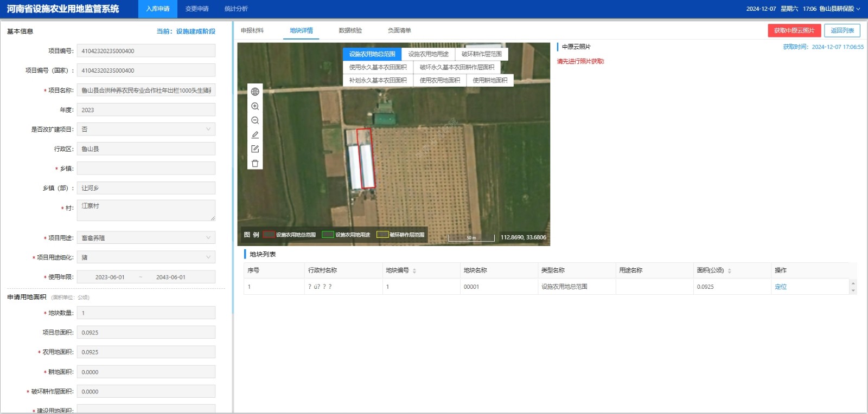Click 耕地面积 input field
Image resolution: width=868 pixels, height=414 pixels.
click(146, 372)
